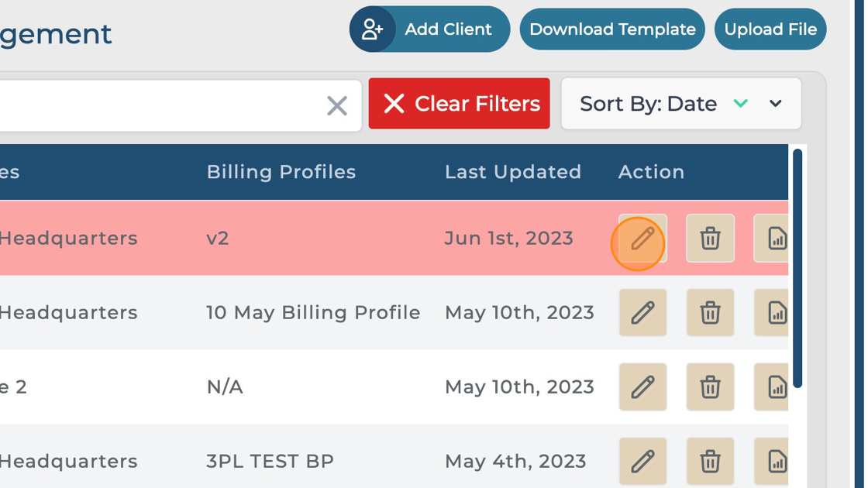Click the Add Client button
Image resolution: width=868 pixels, height=488 pixels.
coord(429,29)
